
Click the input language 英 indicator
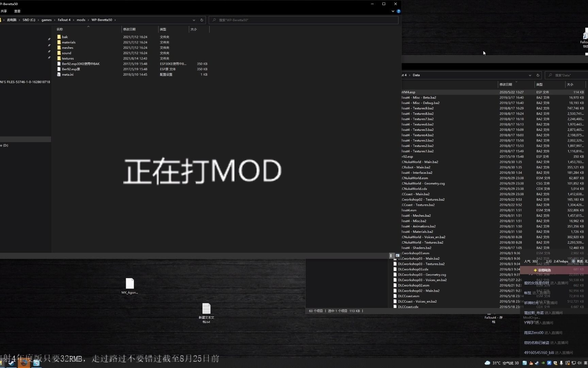coord(586,363)
